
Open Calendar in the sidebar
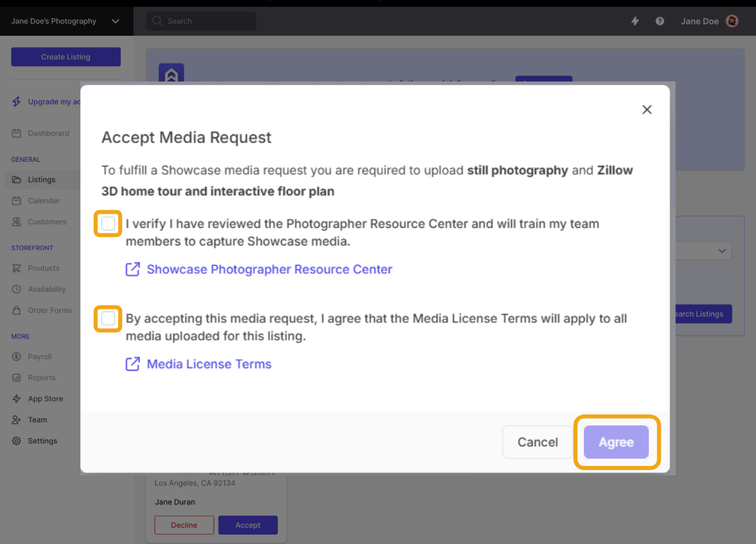(x=44, y=200)
